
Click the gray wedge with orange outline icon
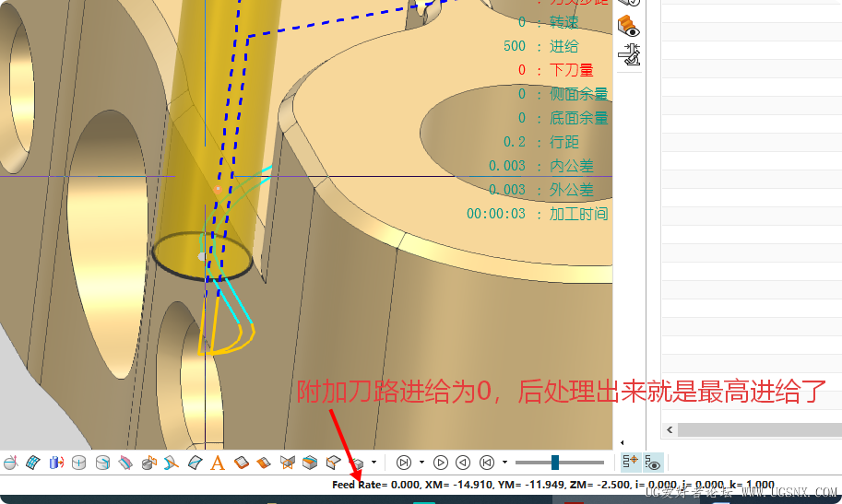288,463
